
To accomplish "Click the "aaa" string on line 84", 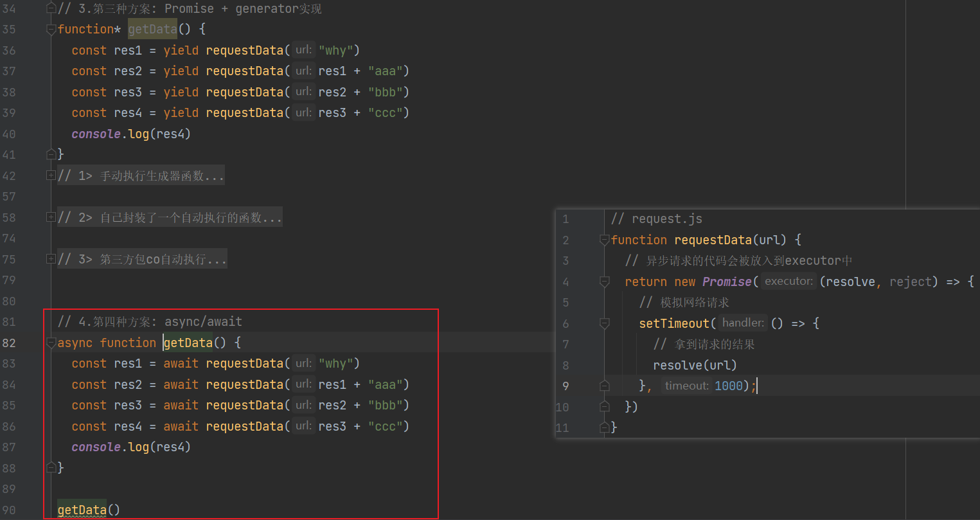I will click(x=385, y=384).
